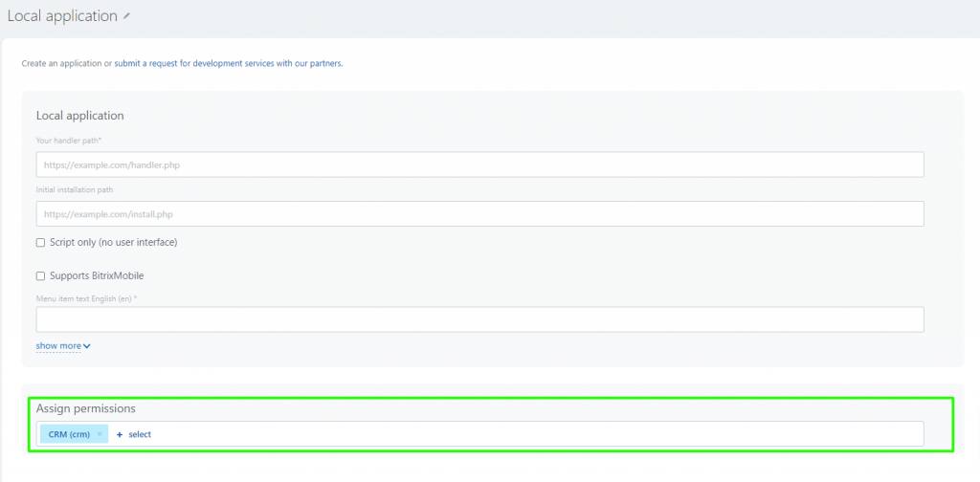Click the pencil icon beside Local application title
980x482 pixels.
(127, 17)
